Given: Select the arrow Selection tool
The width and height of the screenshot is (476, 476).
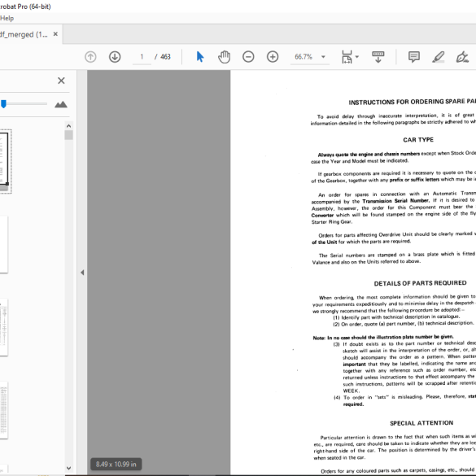Looking at the screenshot, I should 200,57.
